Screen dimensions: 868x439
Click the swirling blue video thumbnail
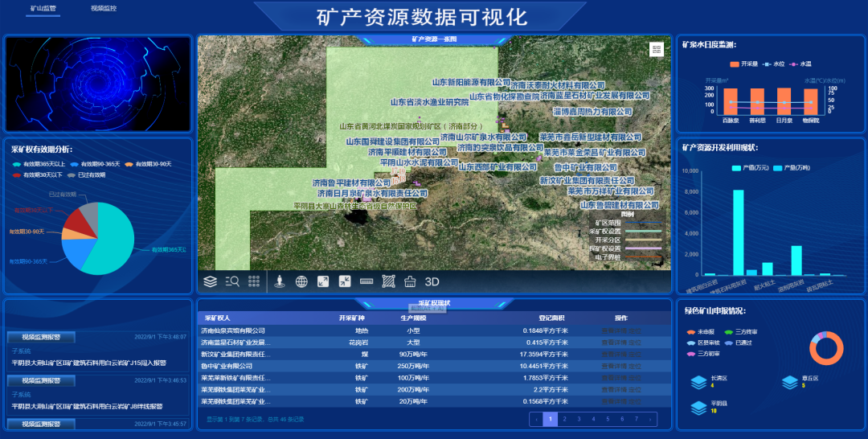click(98, 84)
